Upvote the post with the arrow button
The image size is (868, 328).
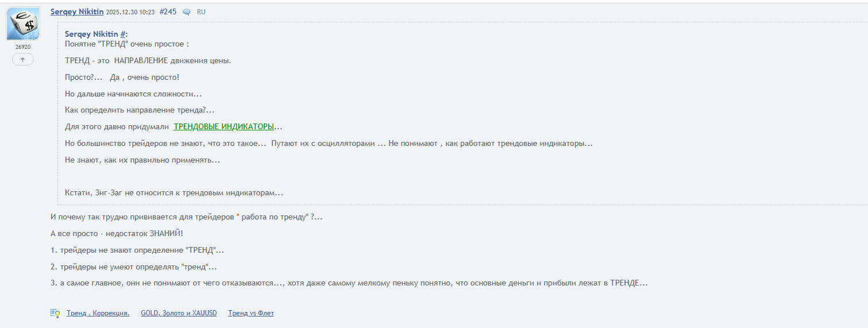(x=23, y=59)
